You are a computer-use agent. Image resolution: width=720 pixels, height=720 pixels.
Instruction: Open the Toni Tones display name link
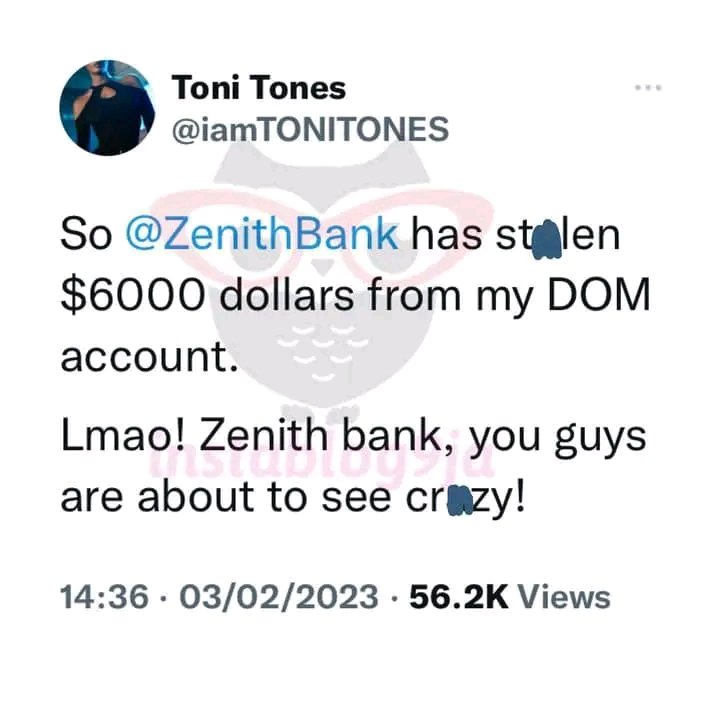(259, 88)
